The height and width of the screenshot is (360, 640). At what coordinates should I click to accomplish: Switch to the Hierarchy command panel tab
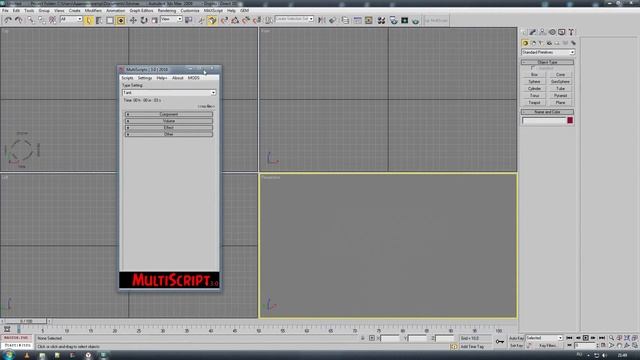coord(542,32)
